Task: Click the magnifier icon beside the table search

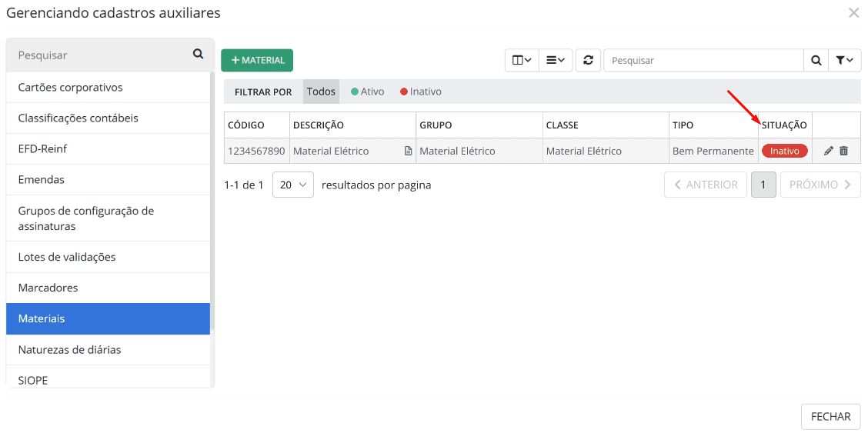Action: click(x=816, y=60)
